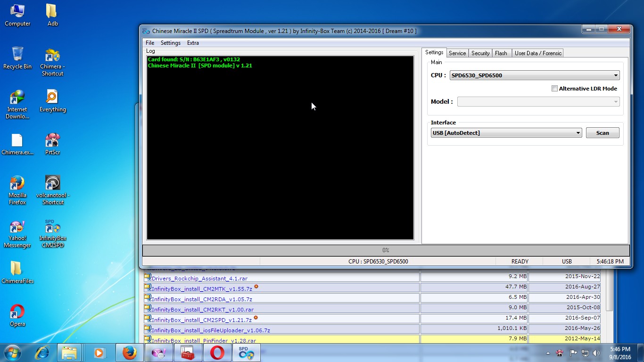Select the Everything search desktop icon
The image size is (644, 362).
[52, 101]
